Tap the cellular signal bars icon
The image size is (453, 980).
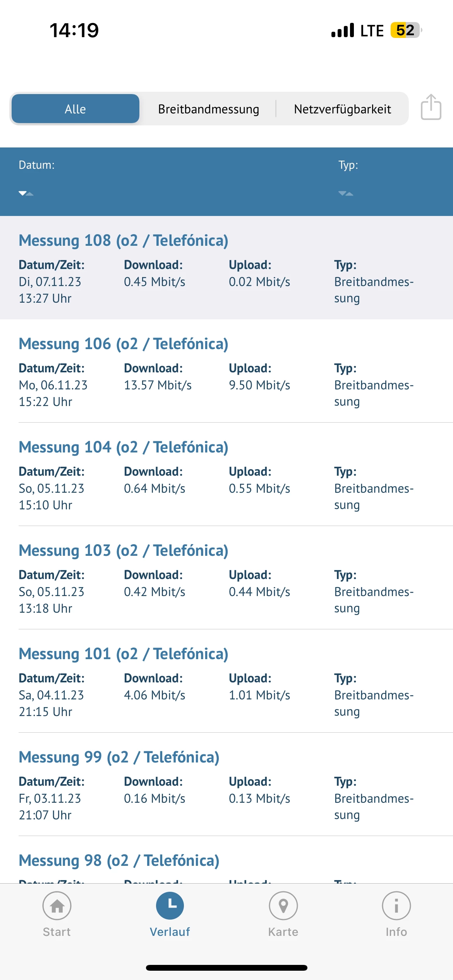pyautogui.click(x=343, y=30)
